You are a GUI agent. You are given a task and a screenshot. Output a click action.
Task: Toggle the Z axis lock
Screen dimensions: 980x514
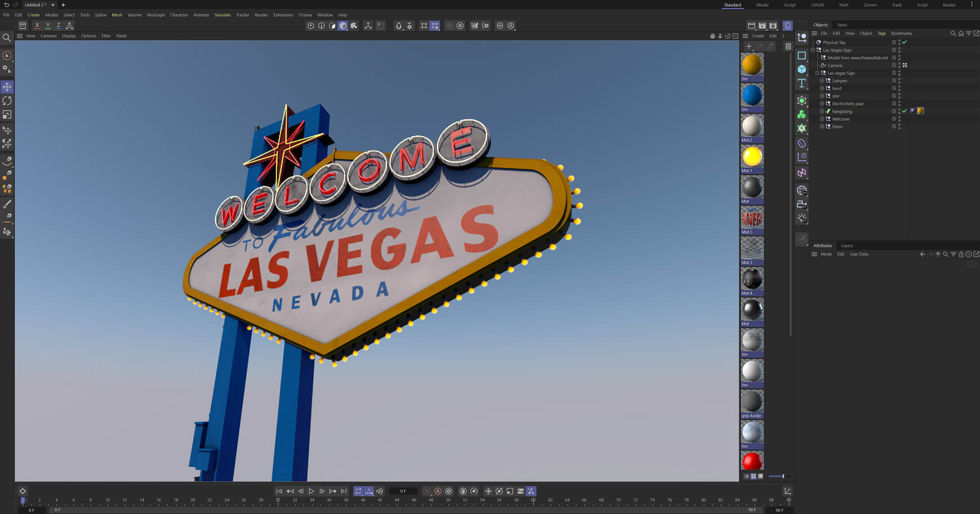coord(59,25)
